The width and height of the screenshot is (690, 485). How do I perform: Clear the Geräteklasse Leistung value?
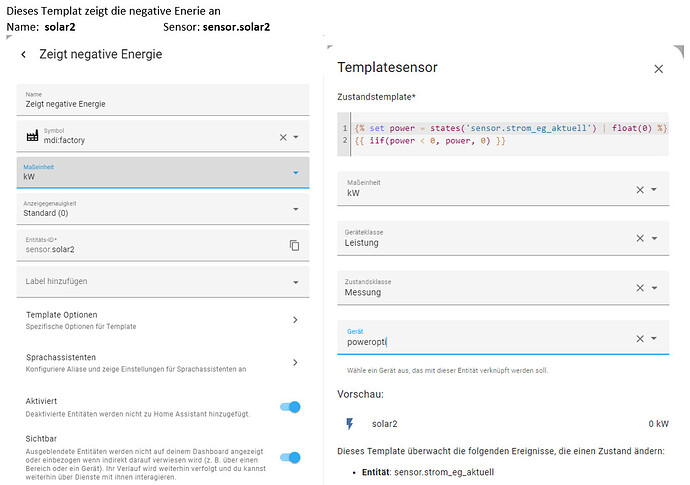pos(640,238)
